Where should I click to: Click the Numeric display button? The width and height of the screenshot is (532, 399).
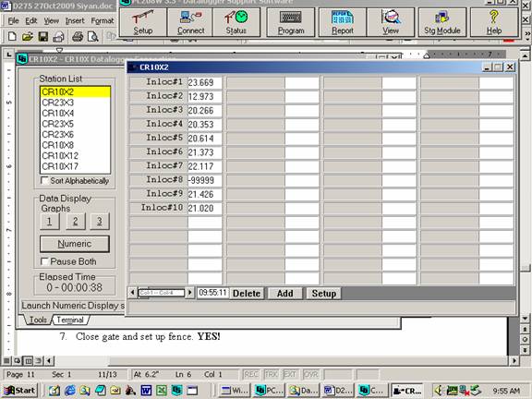[x=74, y=244]
